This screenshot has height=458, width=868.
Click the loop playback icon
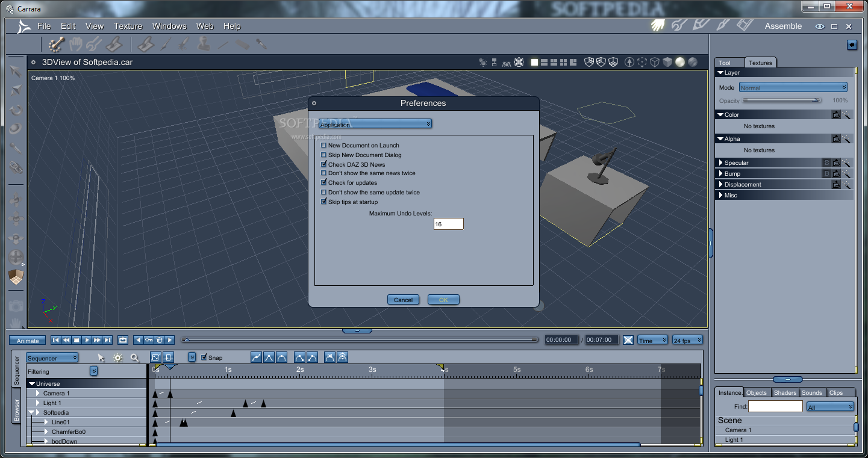tap(123, 340)
